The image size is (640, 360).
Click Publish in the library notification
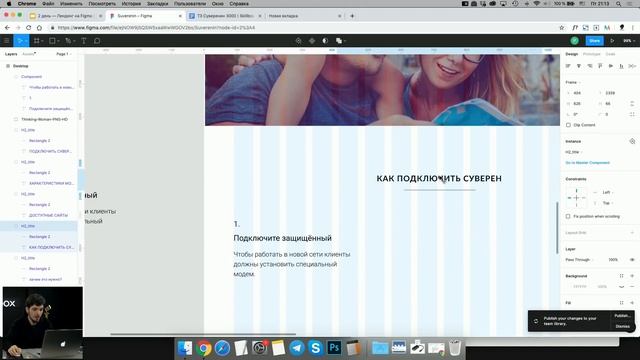click(x=622, y=316)
